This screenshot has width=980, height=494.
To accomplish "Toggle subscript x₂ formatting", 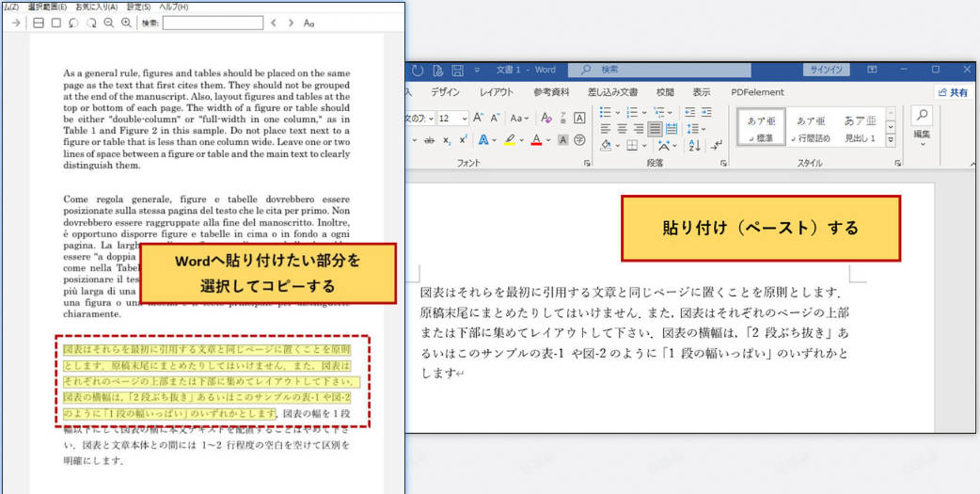I will [x=447, y=141].
